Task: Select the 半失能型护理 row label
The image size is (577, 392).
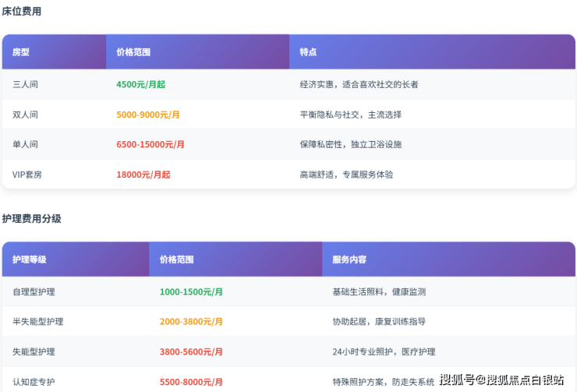Action: [x=38, y=321]
